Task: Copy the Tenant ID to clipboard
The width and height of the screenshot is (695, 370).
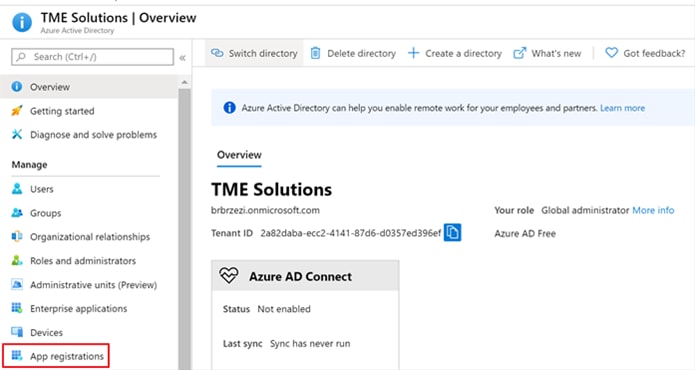Action: pos(452,233)
